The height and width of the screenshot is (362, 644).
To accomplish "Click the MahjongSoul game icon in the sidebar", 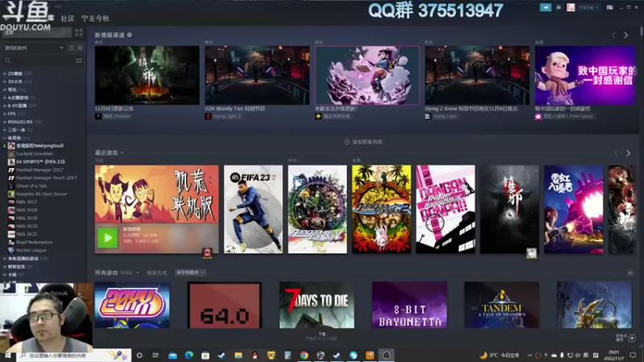I will (x=11, y=146).
